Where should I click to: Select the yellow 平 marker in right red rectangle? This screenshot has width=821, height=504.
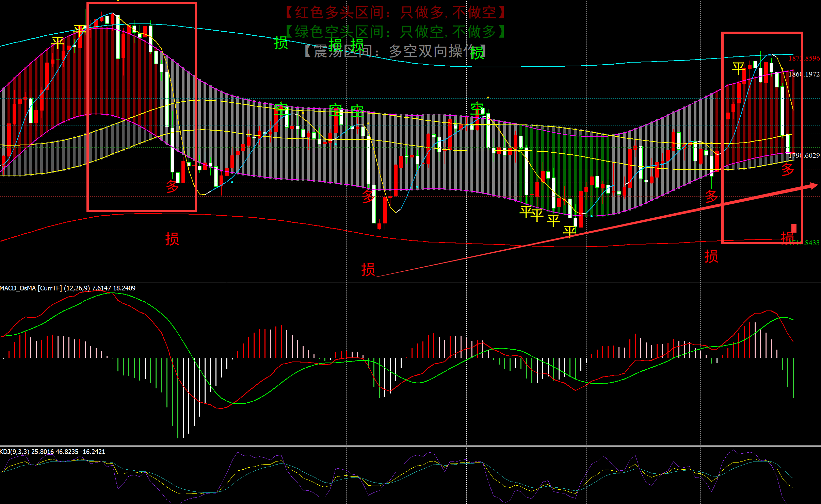coord(738,68)
